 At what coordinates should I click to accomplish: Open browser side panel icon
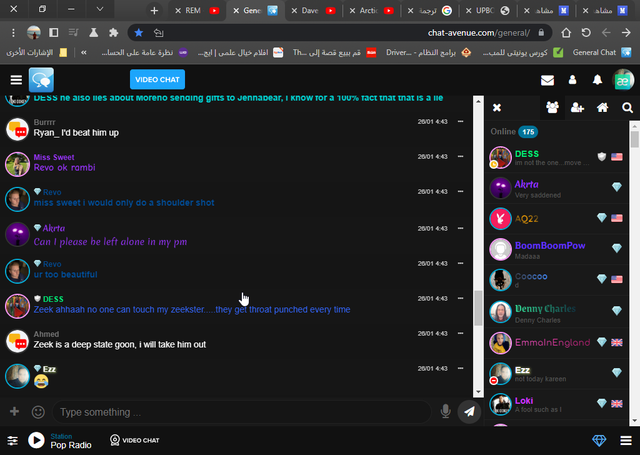(53, 33)
